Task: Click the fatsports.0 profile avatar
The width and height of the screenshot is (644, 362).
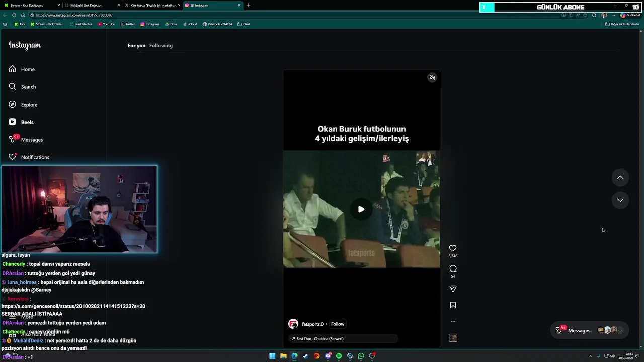Action: 293,324
